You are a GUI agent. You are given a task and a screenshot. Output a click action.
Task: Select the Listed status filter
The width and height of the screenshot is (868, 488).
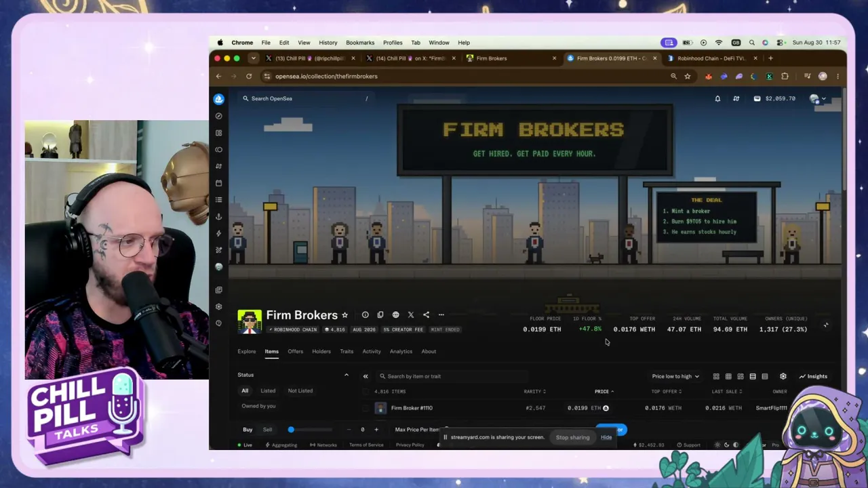point(268,391)
